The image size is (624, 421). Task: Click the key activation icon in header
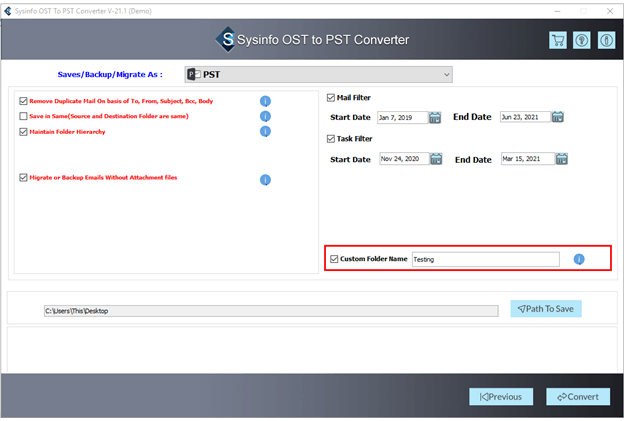pos(582,40)
